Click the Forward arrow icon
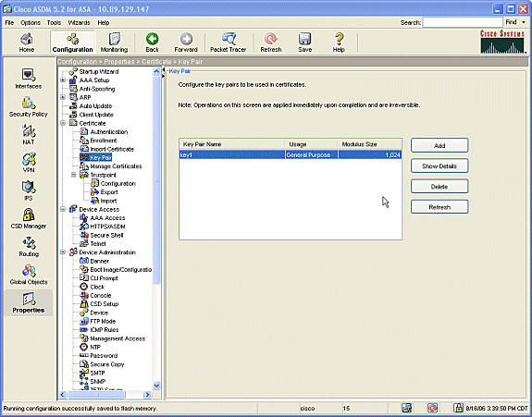Viewport: 532px width, 417px height. coord(186,39)
